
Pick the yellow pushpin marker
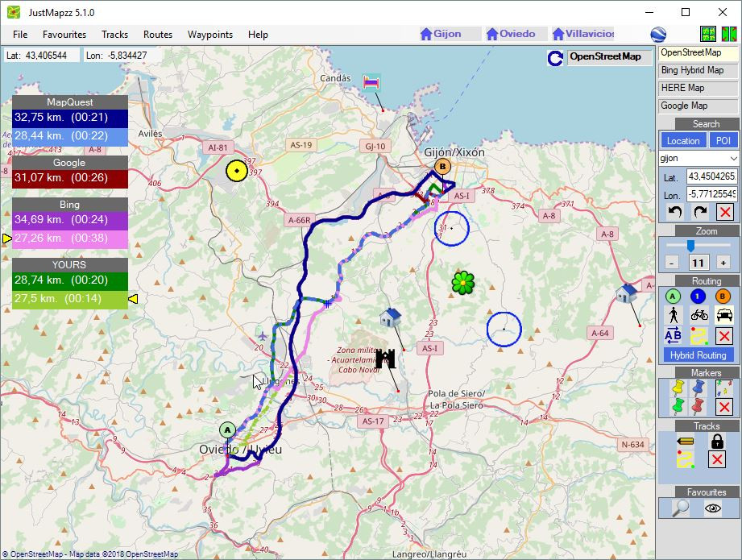(678, 388)
